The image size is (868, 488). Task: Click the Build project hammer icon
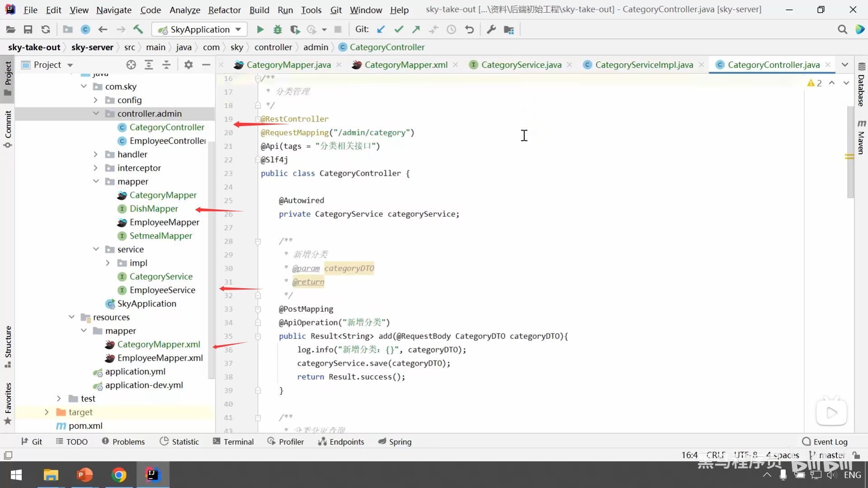[138, 30]
